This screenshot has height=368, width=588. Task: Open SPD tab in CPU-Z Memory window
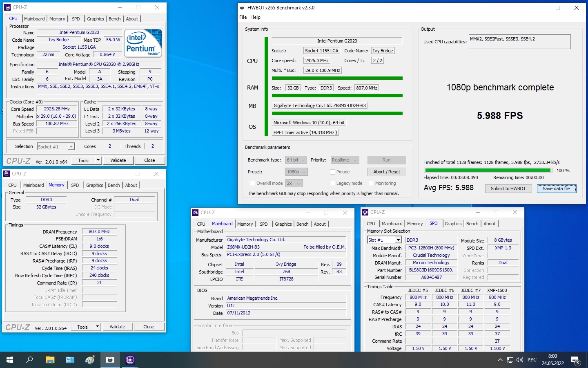[75, 185]
